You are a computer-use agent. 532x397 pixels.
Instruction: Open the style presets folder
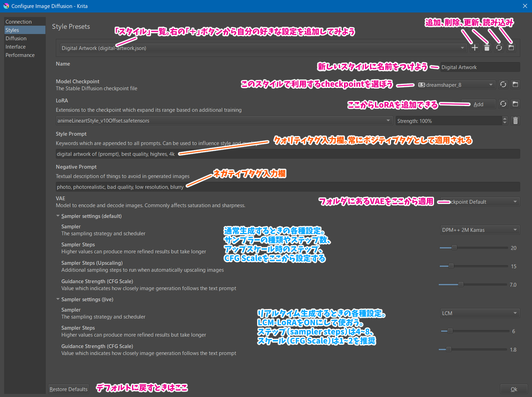(x=511, y=48)
